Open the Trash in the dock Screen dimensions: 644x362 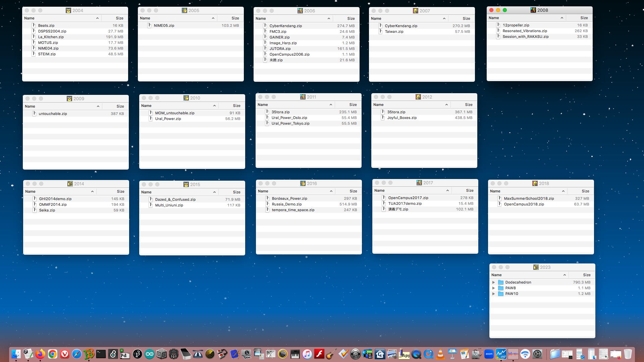click(x=628, y=354)
